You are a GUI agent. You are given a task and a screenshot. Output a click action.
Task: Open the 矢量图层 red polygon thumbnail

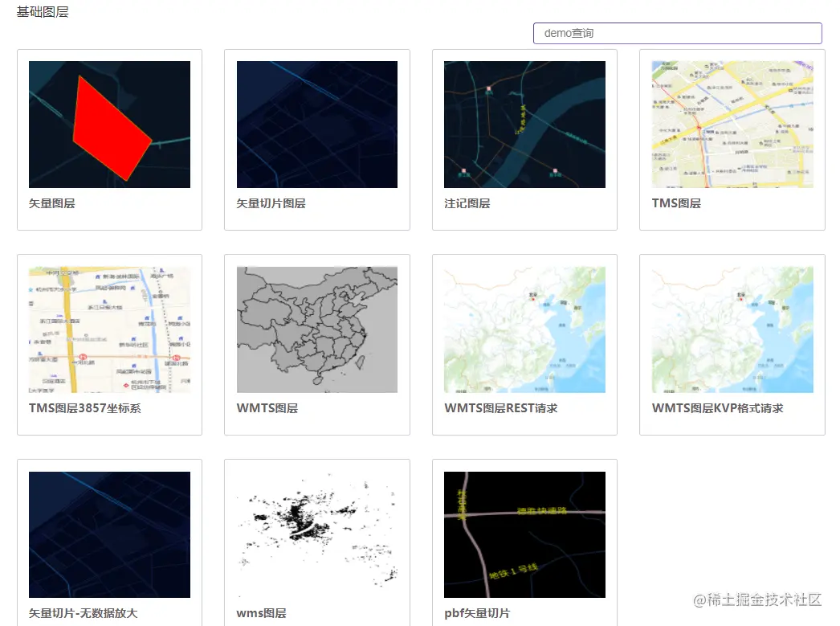[109, 125]
